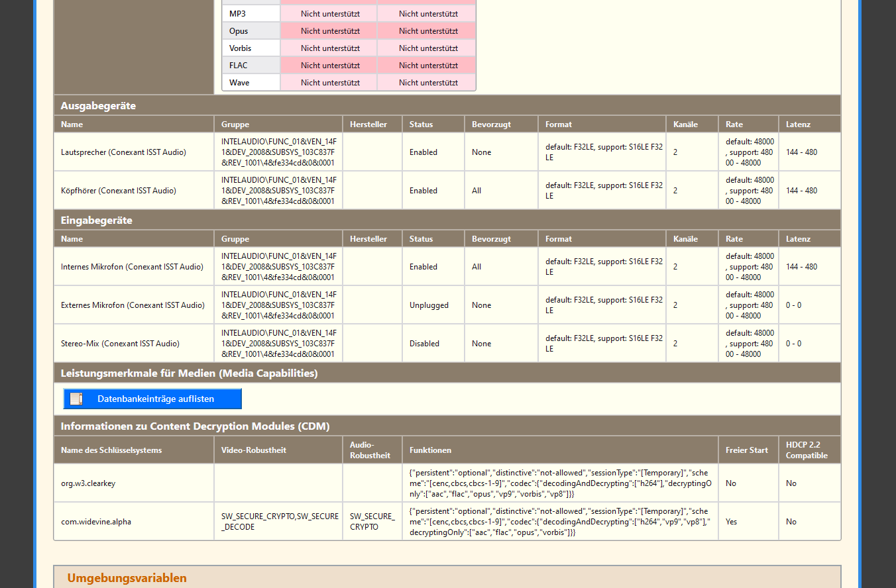896x588 pixels.
Task: Select the Lautsprecher (Conexant ISST Audio) device name
Action: 123,152
